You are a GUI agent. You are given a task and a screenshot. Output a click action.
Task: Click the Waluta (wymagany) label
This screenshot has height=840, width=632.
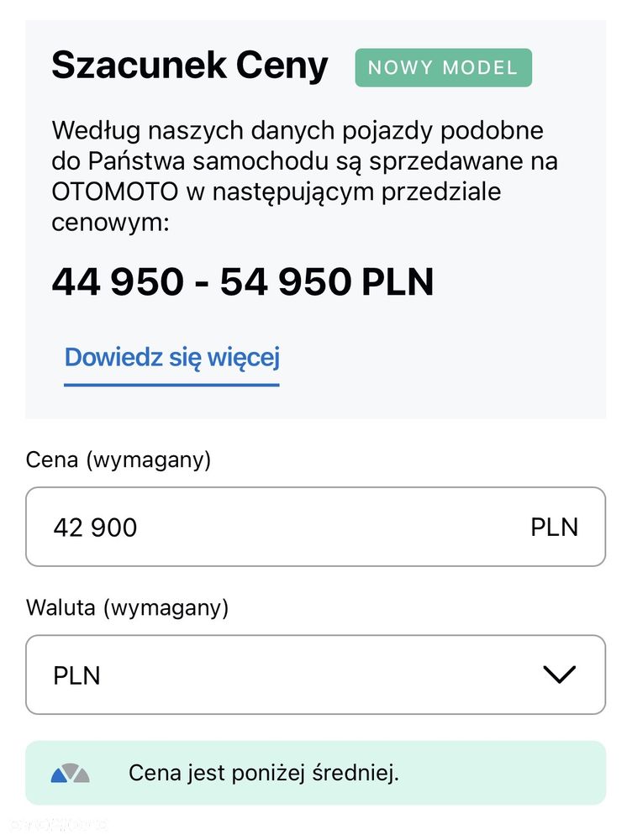click(x=128, y=608)
